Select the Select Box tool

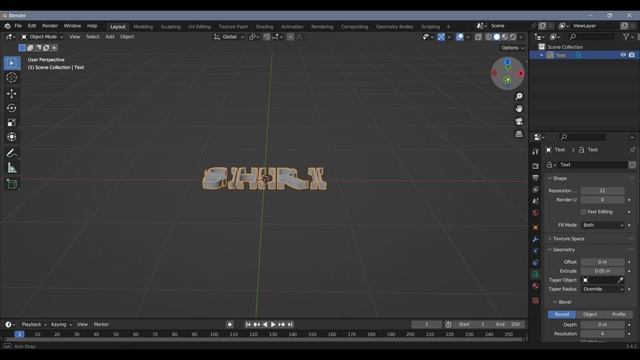[x=11, y=63]
